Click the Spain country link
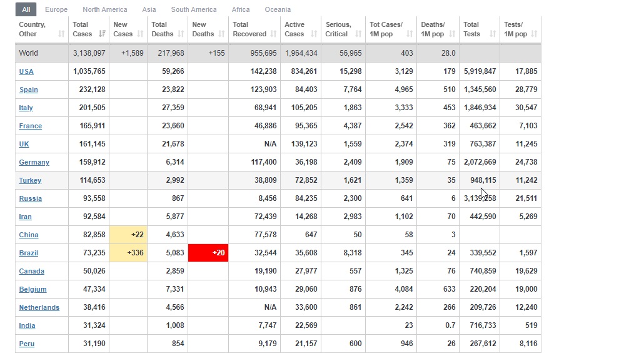This screenshot has height=353, width=644. 28,90
